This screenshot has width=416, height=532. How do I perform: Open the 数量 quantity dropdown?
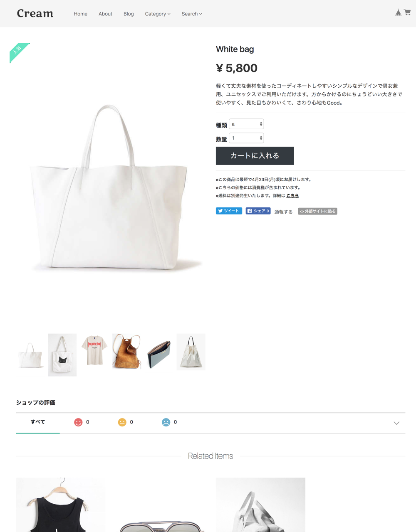pos(246,138)
